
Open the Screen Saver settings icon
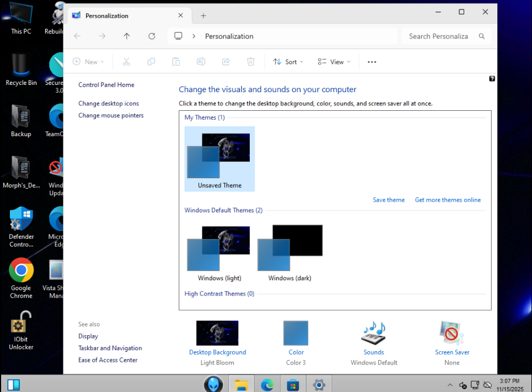click(452, 333)
